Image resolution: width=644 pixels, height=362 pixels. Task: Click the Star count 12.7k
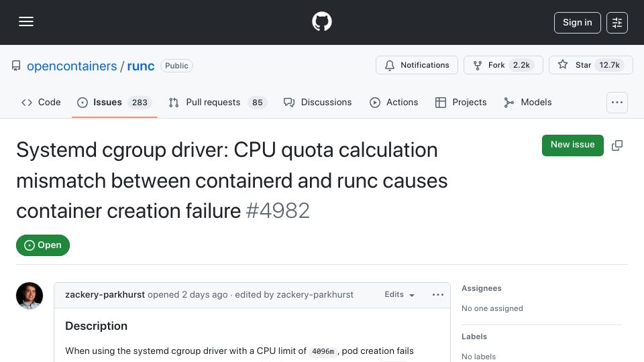(x=610, y=65)
